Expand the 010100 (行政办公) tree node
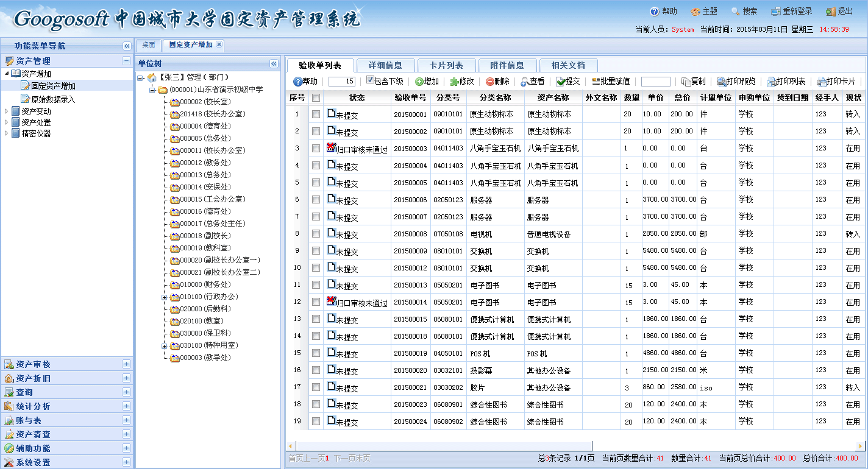 [x=165, y=297]
